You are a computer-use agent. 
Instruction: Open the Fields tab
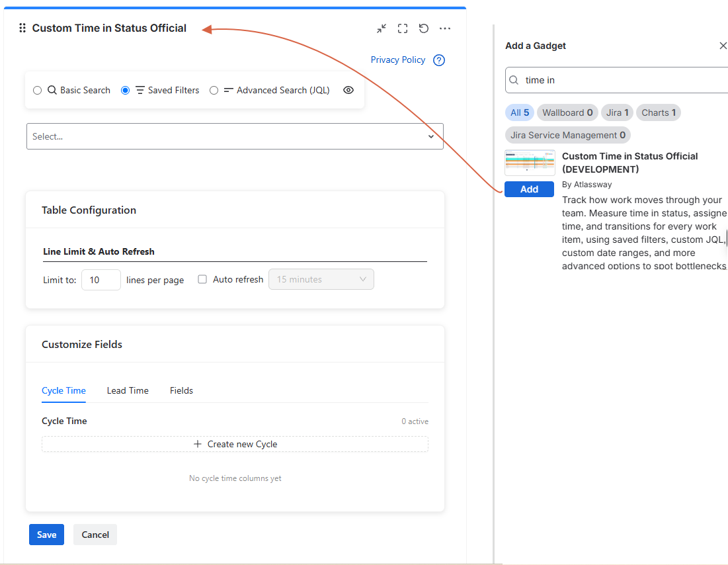[181, 391]
